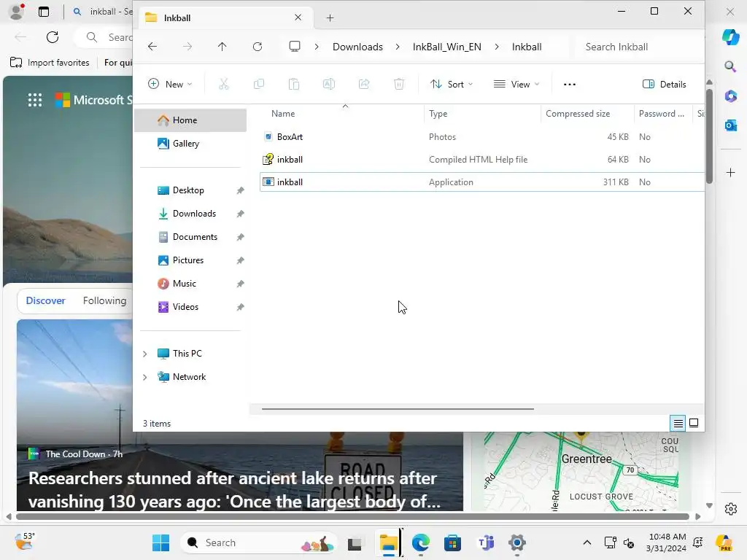Open the New item menu
747x560 pixels.
click(x=170, y=85)
